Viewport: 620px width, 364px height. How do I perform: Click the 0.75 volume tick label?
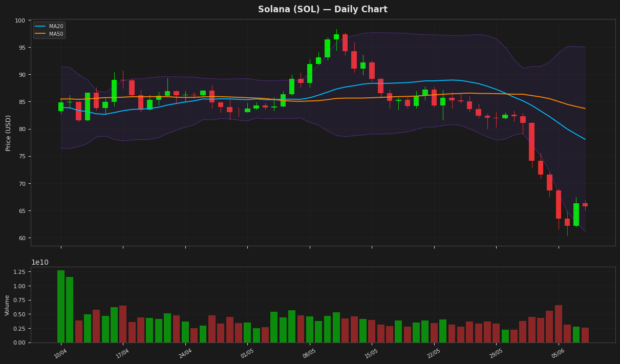click(19, 300)
